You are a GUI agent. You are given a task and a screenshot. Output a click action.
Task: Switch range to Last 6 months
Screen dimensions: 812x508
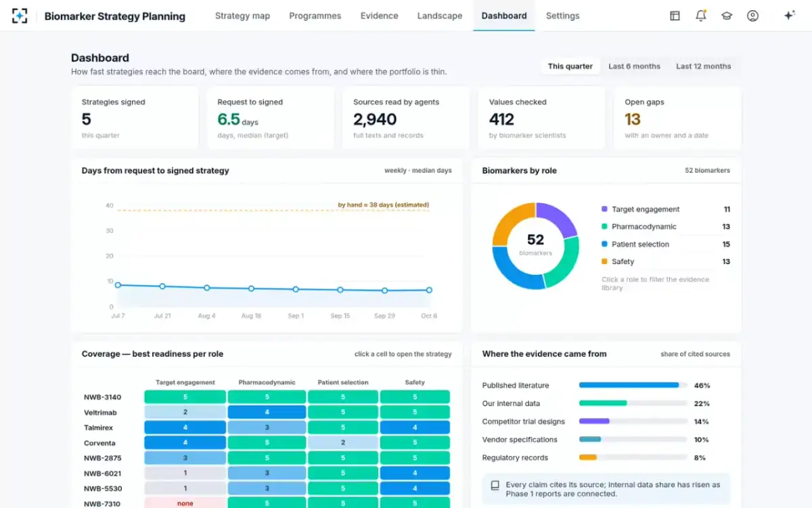634,66
